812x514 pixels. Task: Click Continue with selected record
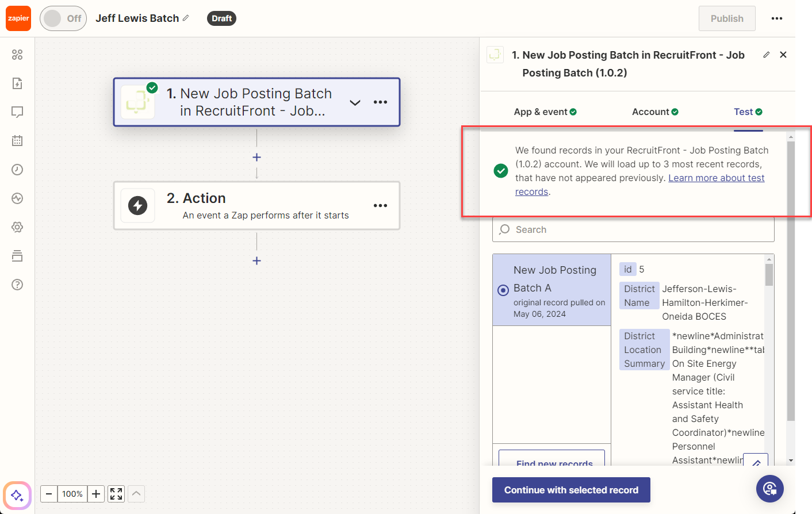[x=571, y=490]
